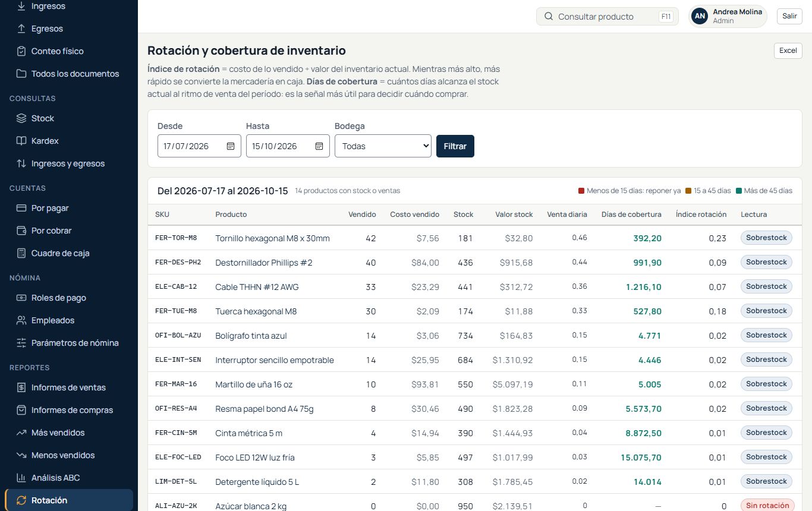Click the Empleados people icon
Image resolution: width=812 pixels, height=511 pixels.
(21, 320)
